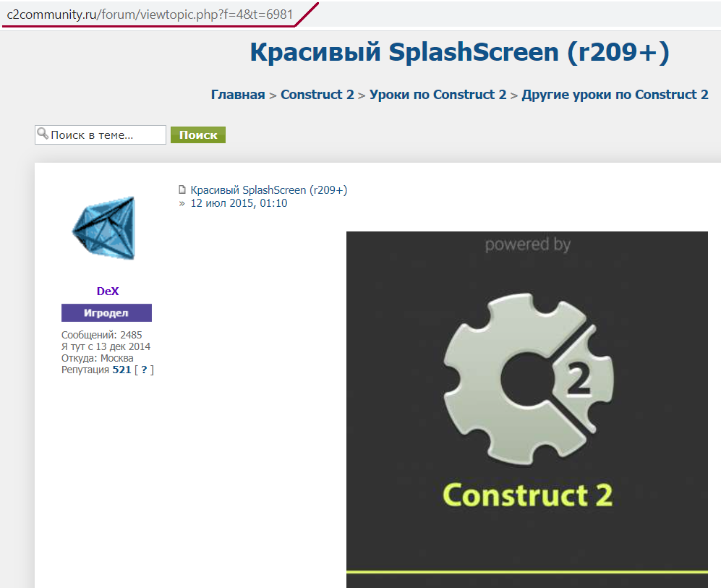Click the Поиск в теме search field

pyautogui.click(x=101, y=135)
